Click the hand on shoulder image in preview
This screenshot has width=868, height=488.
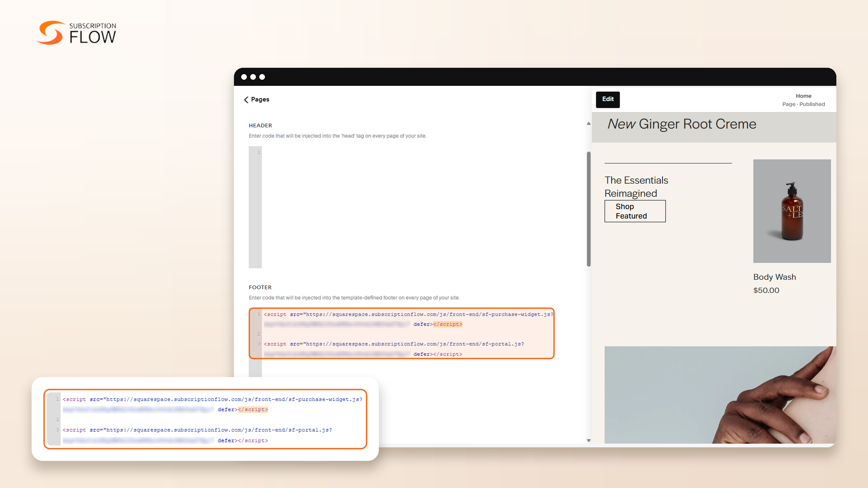720,395
